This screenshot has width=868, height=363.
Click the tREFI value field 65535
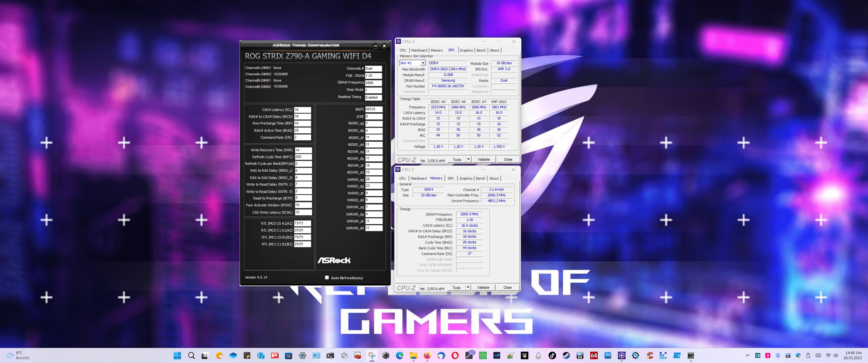click(374, 109)
